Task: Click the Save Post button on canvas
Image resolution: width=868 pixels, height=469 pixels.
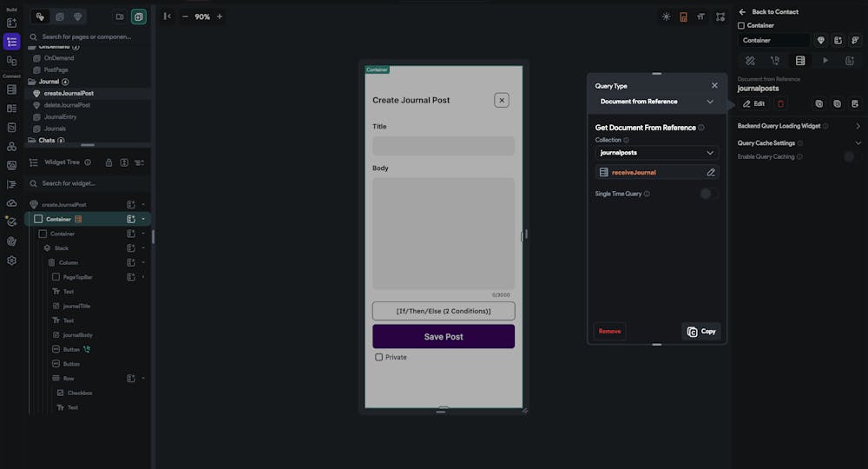Action: pyautogui.click(x=444, y=337)
